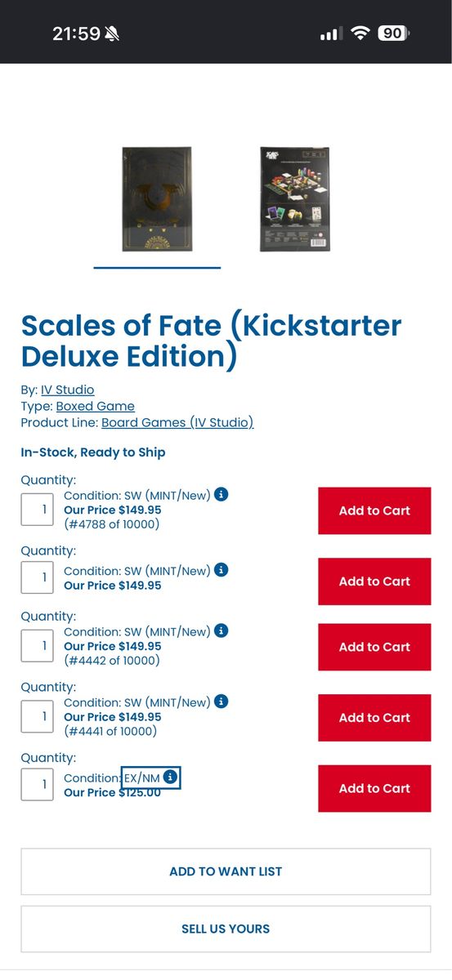Click ADD TO WANT LIST button
Image resolution: width=452 pixels, height=980 pixels.
tap(226, 871)
